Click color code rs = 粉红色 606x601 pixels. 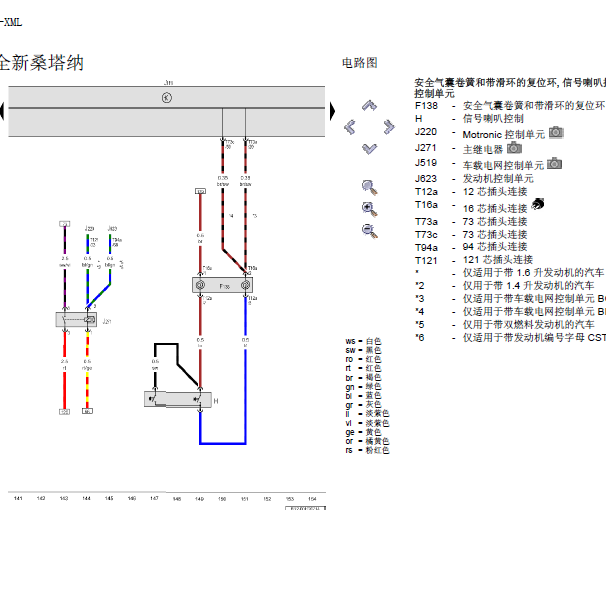click(x=367, y=450)
